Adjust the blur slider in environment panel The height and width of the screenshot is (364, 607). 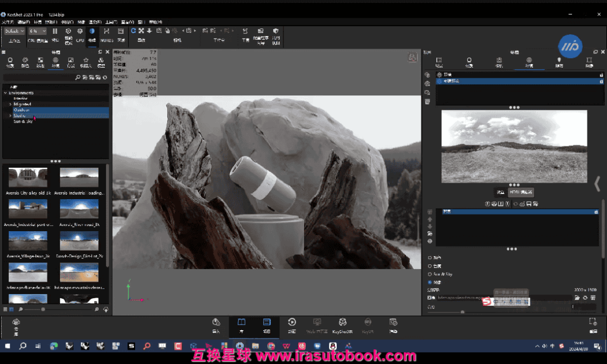462,312
